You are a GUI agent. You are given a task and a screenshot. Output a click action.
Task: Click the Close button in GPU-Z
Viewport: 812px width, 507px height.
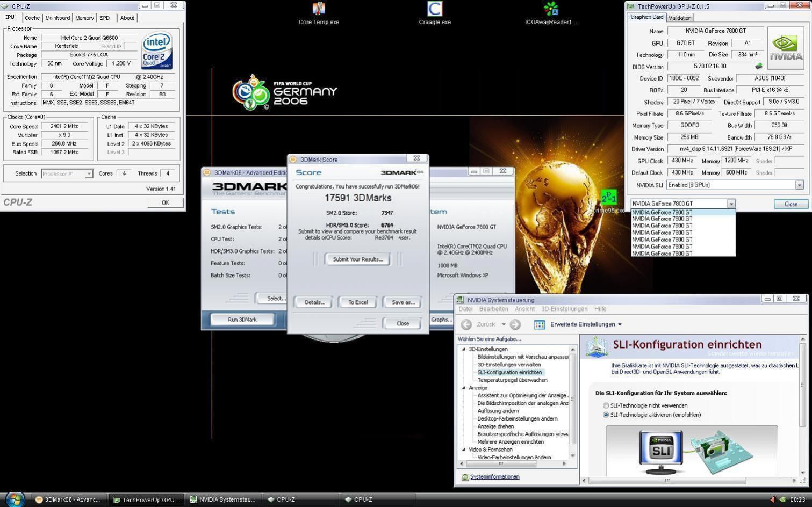click(x=791, y=204)
